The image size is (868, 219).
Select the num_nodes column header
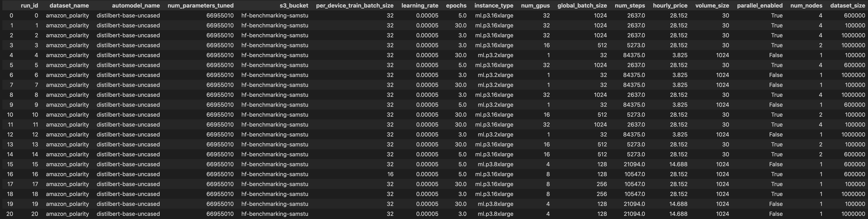tap(806, 5)
